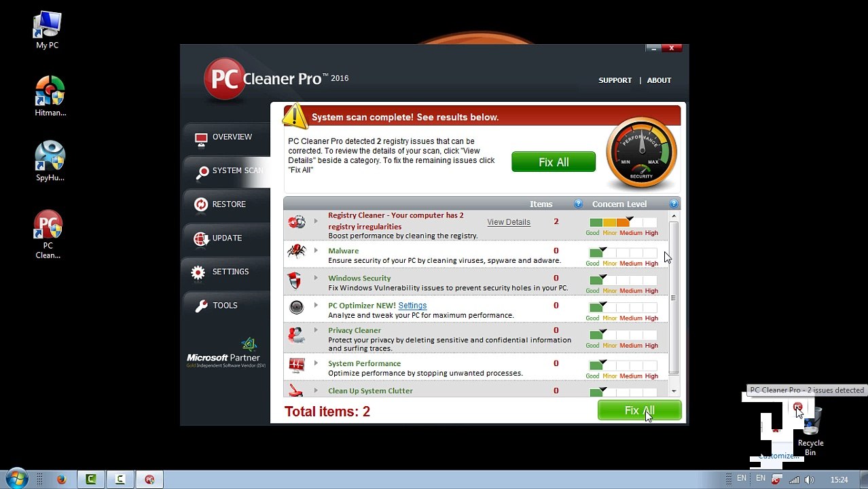868x489 pixels.
Task: Click the System Performance category title
Action: tap(364, 363)
